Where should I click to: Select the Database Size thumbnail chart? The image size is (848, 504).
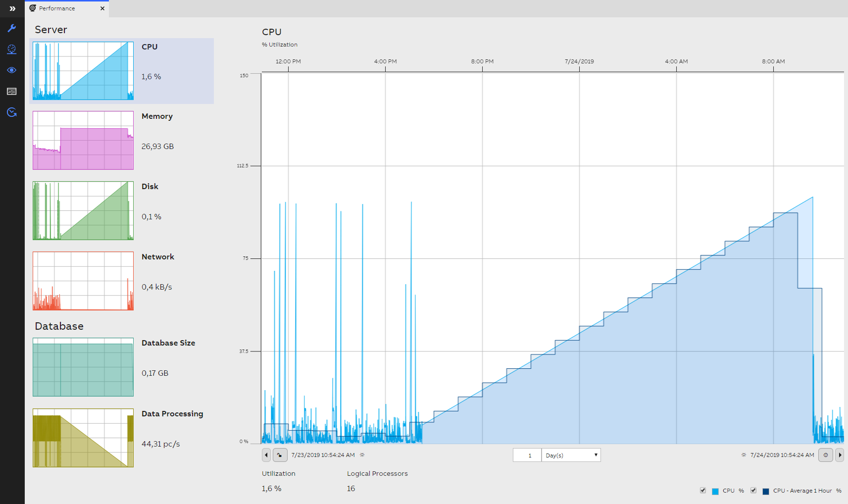point(83,367)
